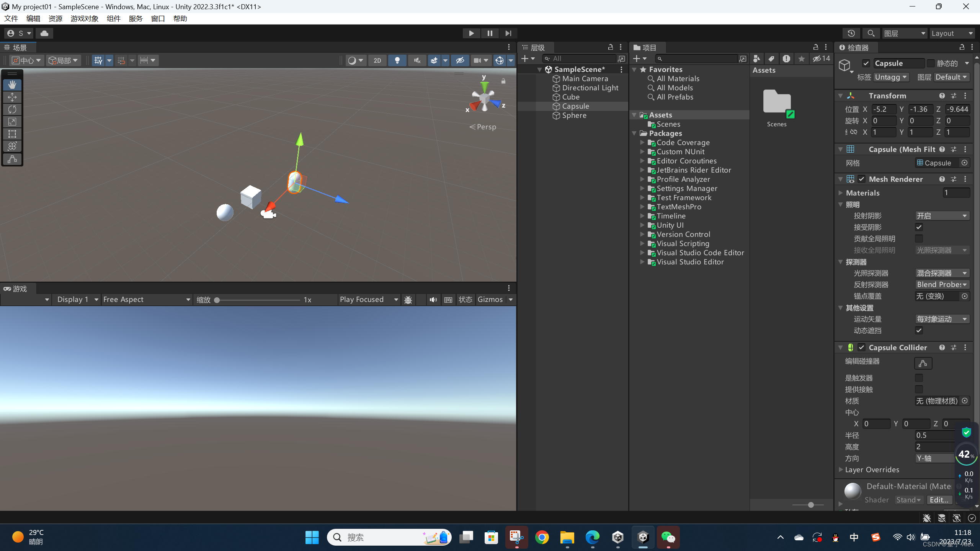Open Unity cloud services icon
This screenshot has width=980, height=551.
tap(44, 33)
